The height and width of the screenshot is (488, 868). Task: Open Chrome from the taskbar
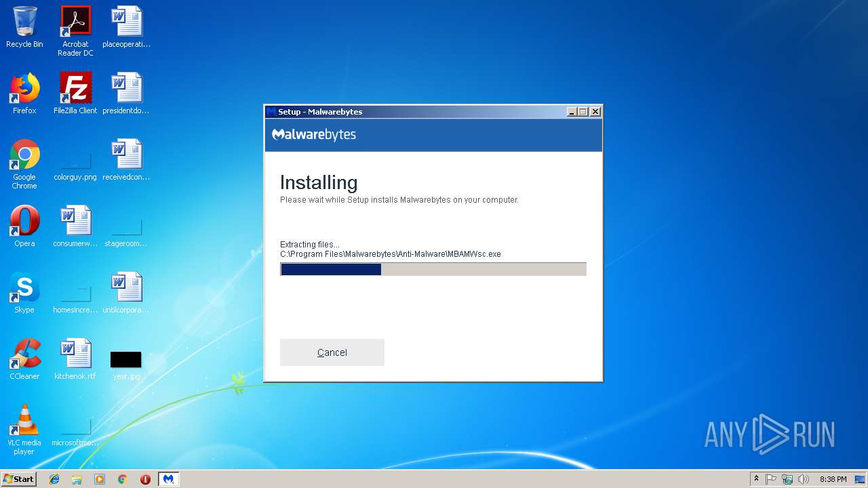point(123,479)
